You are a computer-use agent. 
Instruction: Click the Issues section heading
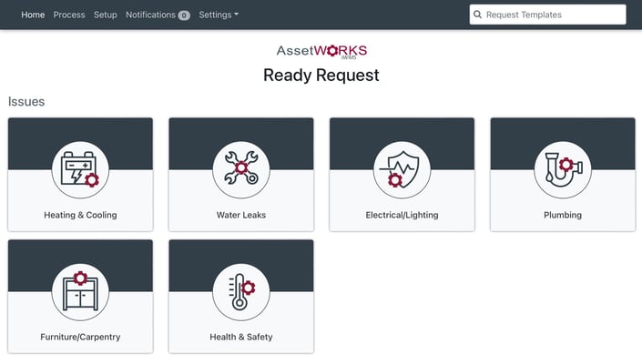point(26,101)
